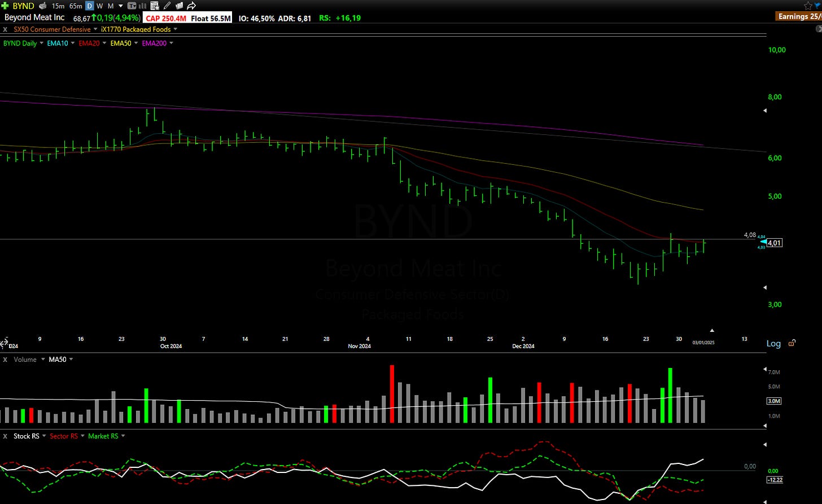
Task: Click the Beyond Meat Inc company name
Action: pos(34,17)
